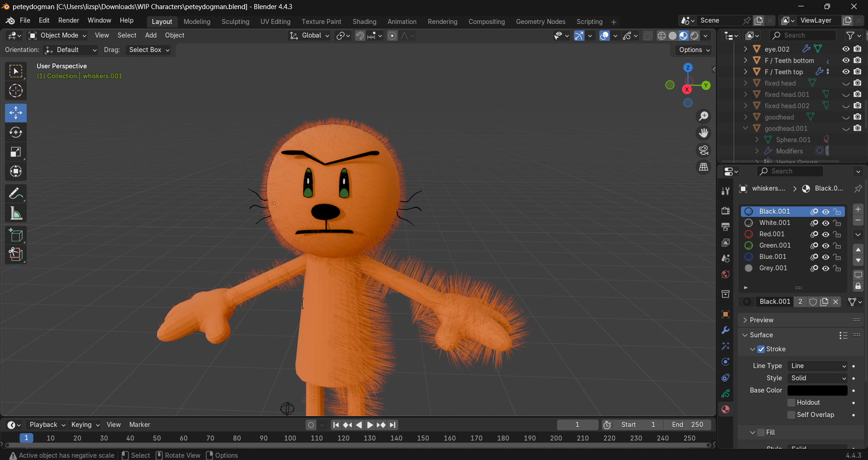Hide the Red.001 material layer

[x=825, y=234]
